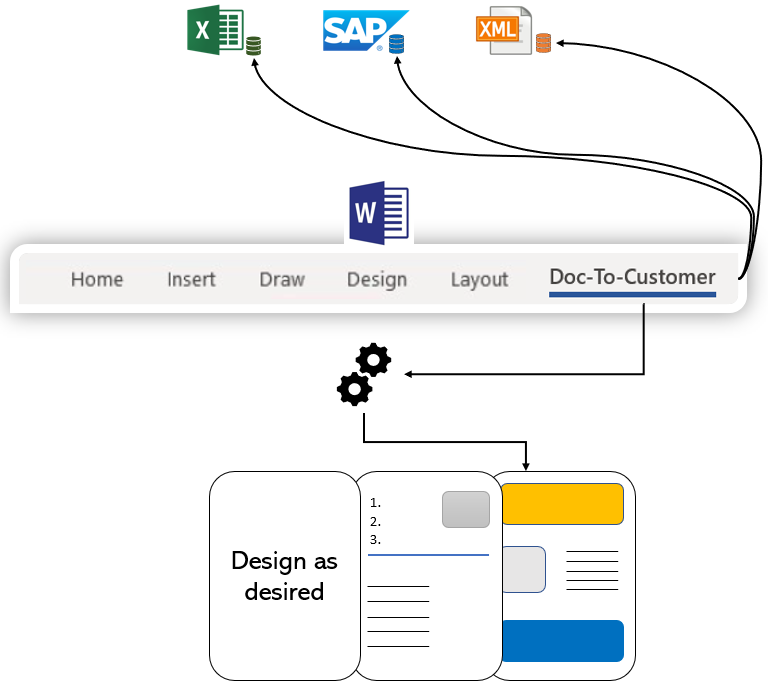Click the blue block on right page

coord(562,641)
